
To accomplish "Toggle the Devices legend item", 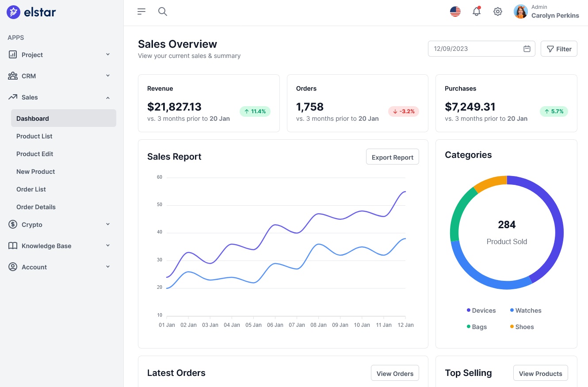I will (x=481, y=310).
